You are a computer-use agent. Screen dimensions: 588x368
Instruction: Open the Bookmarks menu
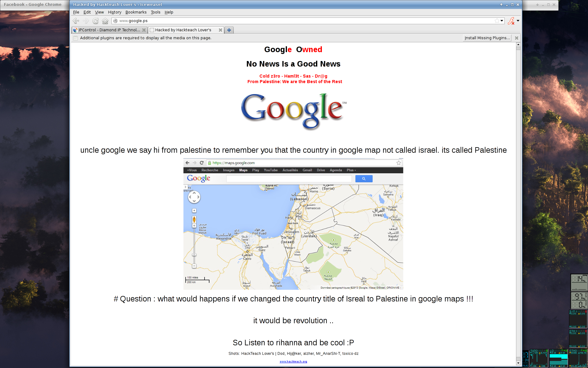pos(136,12)
